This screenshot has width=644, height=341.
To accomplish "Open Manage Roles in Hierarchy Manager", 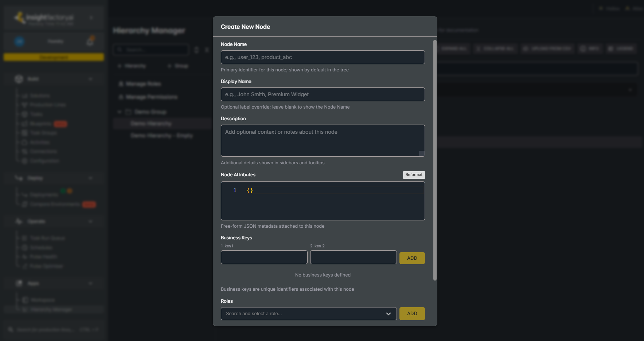I will (x=140, y=84).
